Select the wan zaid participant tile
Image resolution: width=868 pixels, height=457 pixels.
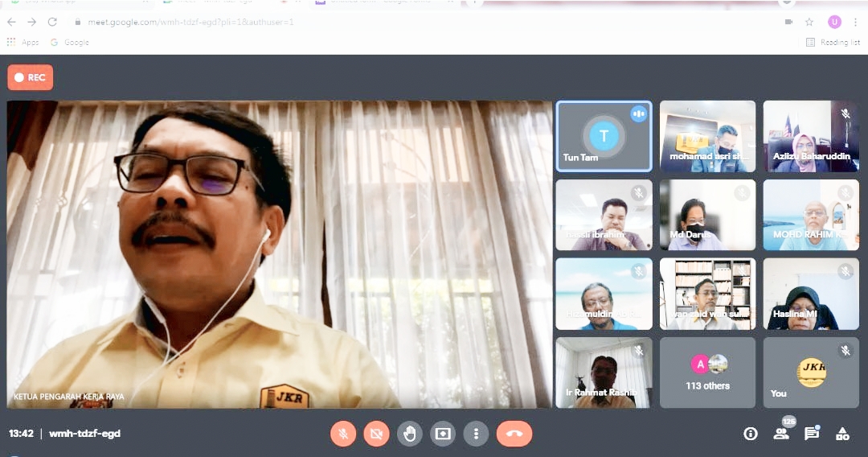(707, 294)
